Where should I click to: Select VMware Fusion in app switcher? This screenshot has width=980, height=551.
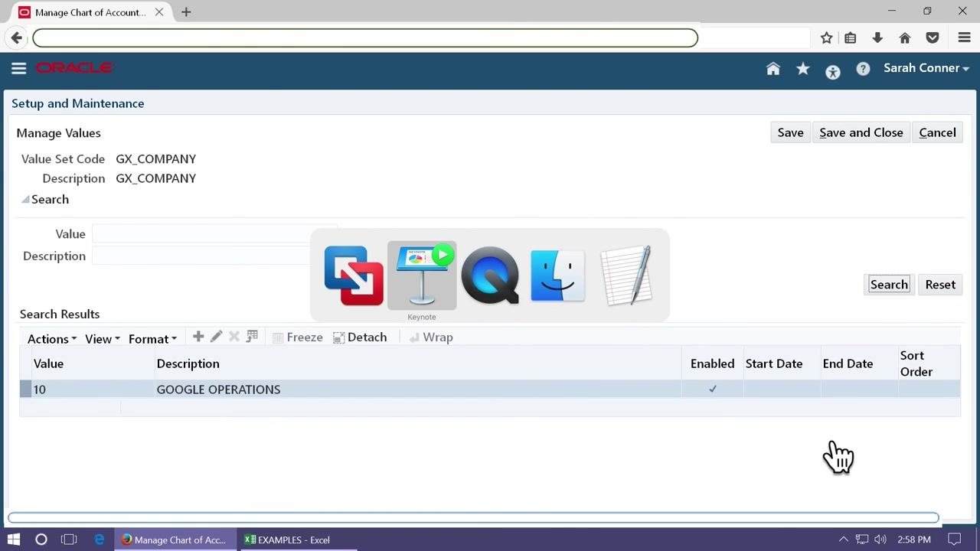tap(354, 275)
